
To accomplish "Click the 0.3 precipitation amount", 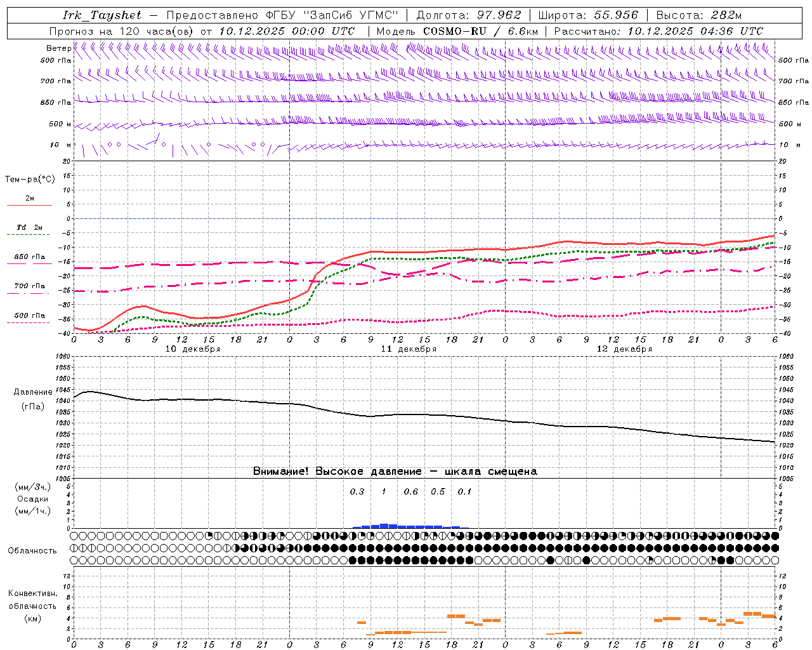I will coord(357,491).
